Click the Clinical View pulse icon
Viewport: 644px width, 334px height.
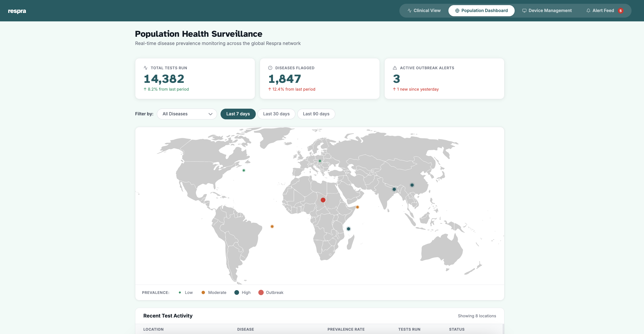tap(409, 10)
